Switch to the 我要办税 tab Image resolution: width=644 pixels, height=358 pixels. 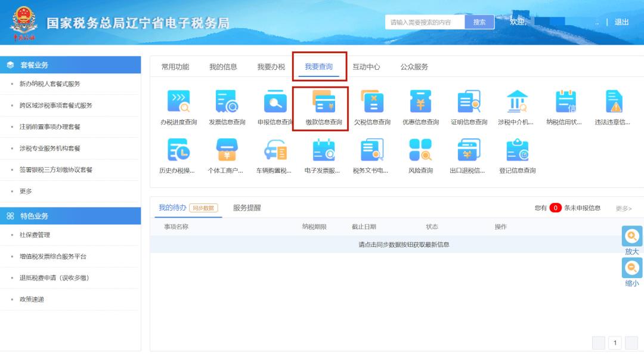(271, 67)
